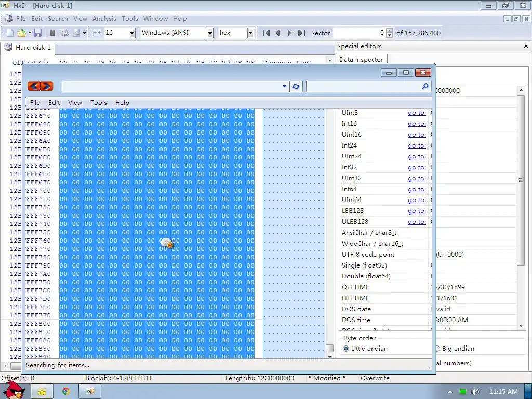Click the refresh icon beside address bar
The width and height of the screenshot is (532, 399).
[x=296, y=87]
